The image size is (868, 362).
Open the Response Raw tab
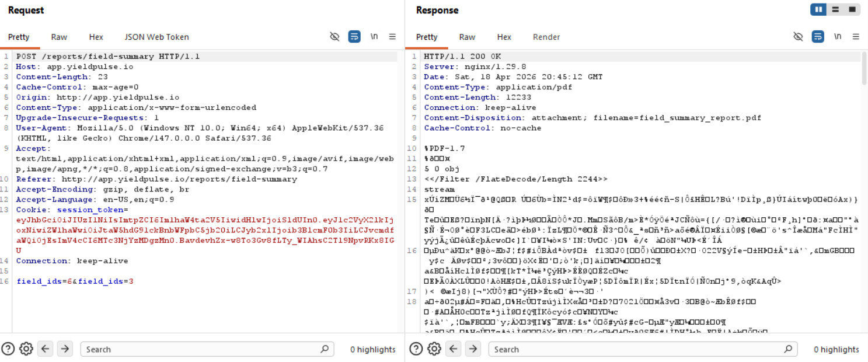[467, 37]
